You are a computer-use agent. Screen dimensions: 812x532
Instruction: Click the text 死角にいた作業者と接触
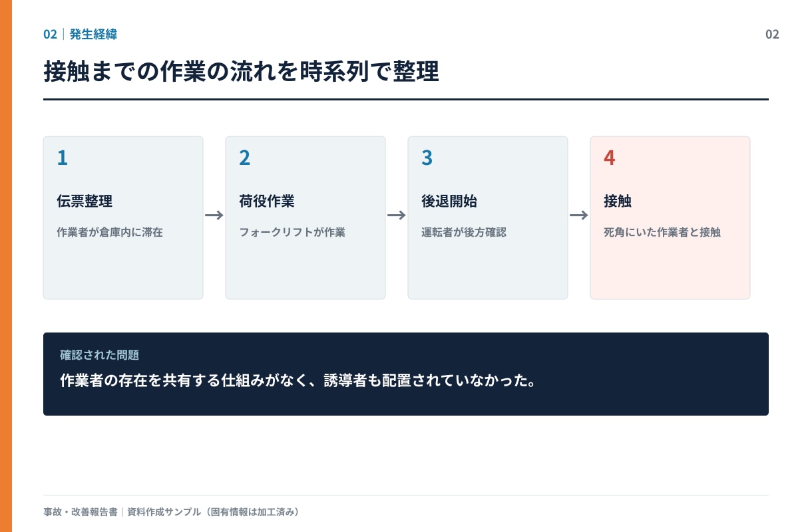tap(662, 233)
